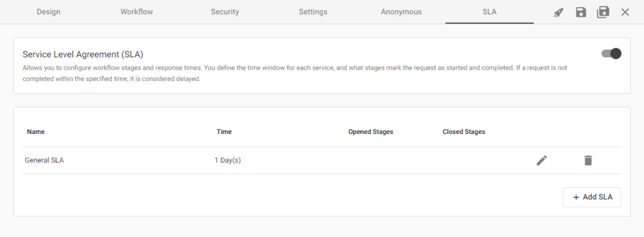
Task: Go to the Security tab
Action: [x=225, y=12]
